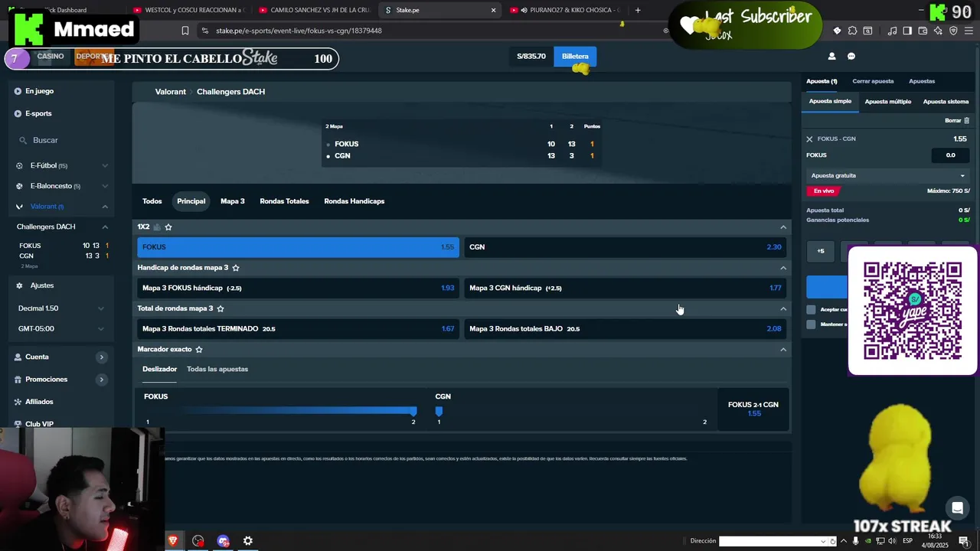Select Mapa 3 Rondas totales BAJO 20.5

(625, 329)
